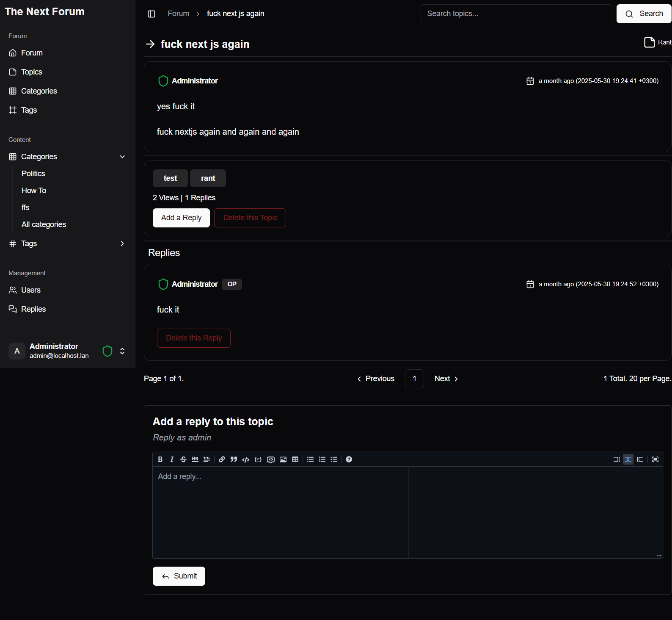Open All categories link
The image size is (672, 620).
pyautogui.click(x=44, y=224)
